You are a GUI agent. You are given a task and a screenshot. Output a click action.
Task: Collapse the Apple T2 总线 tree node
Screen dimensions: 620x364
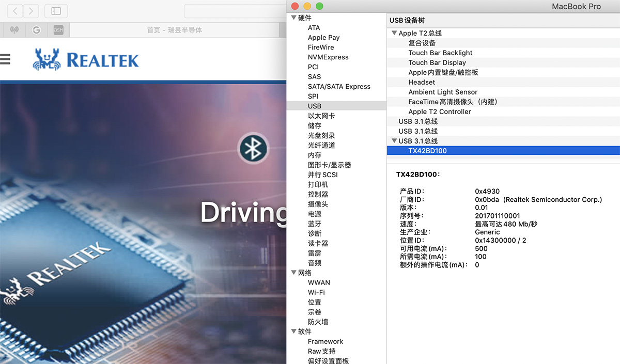tap(394, 33)
